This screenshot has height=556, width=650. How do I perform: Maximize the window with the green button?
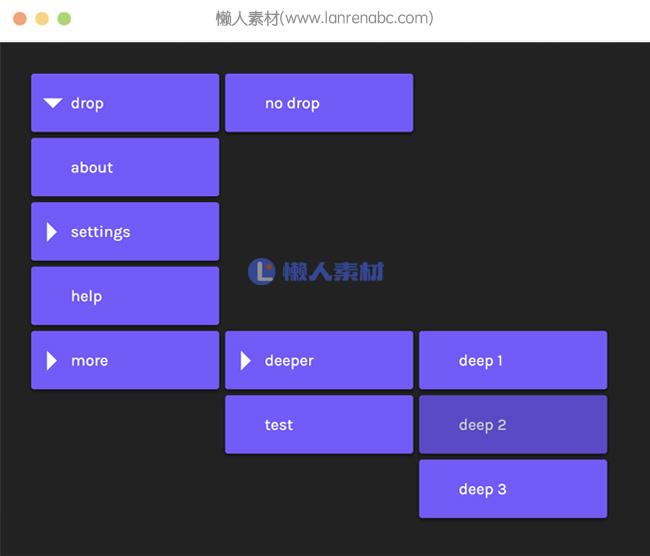point(64,19)
